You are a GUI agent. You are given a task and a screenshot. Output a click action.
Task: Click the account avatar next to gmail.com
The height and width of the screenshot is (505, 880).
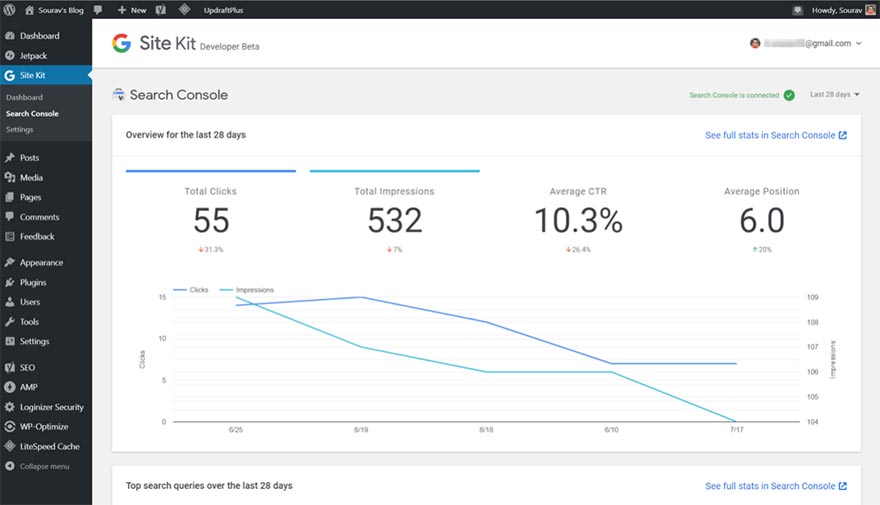(755, 43)
